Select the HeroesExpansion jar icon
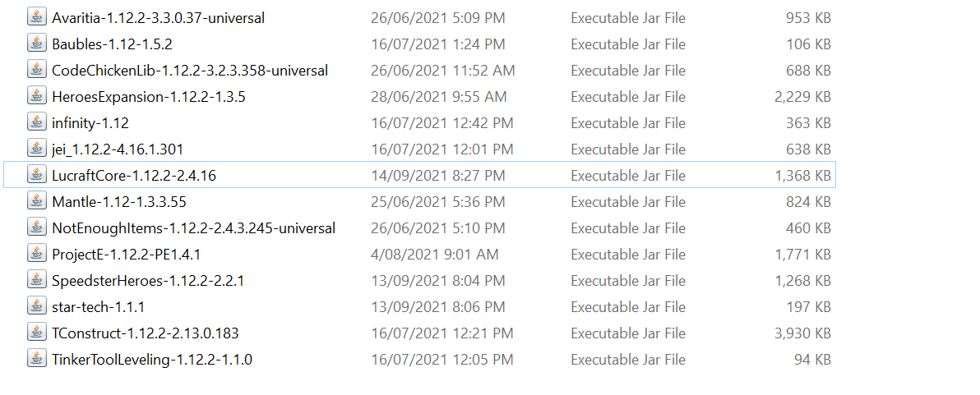This screenshot has height=395, width=980. (x=37, y=96)
